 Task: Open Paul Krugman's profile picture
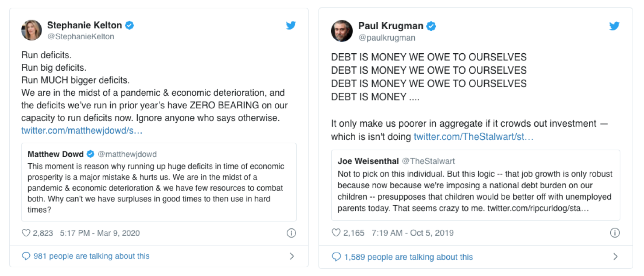(342, 31)
